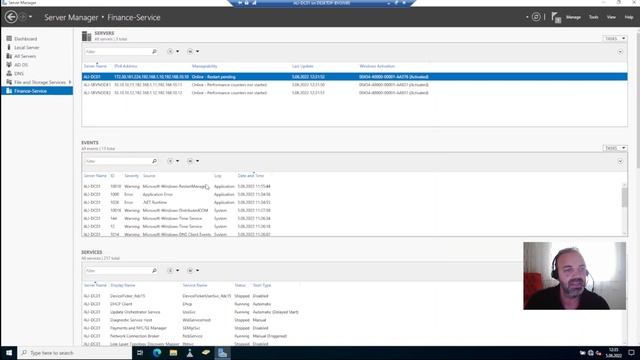640x360 pixels.
Task: Open the Events section TASKS dropdown
Action: click(615, 148)
